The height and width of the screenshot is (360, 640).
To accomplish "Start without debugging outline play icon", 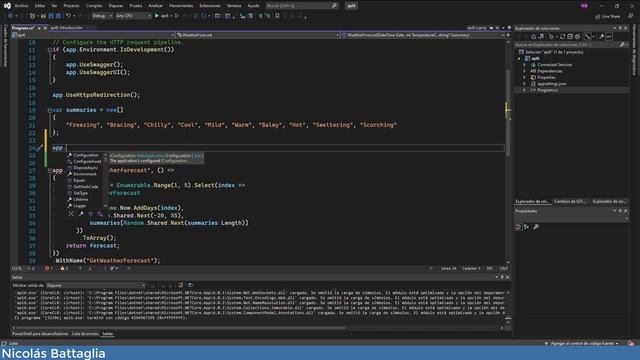I will (x=177, y=16).
